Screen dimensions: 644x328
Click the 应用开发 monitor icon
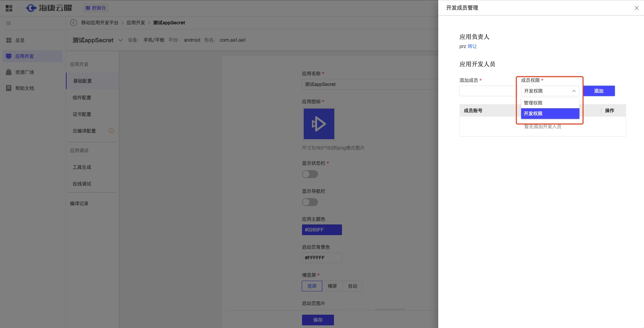(9, 56)
